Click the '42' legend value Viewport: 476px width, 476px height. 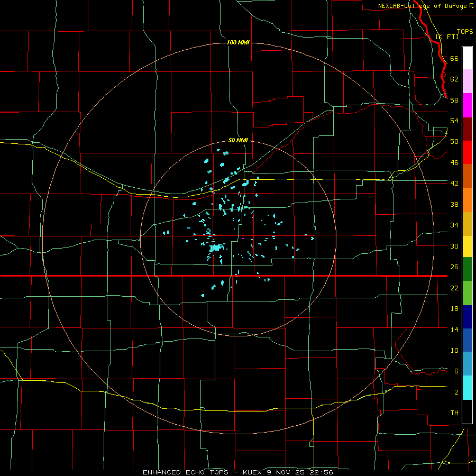454,184
